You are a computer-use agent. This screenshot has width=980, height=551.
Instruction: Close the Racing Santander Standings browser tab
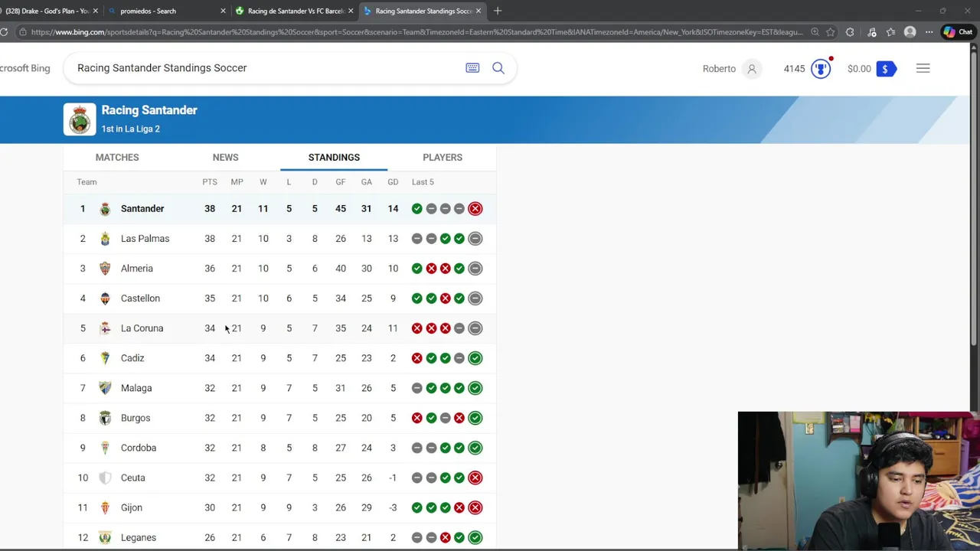(479, 11)
